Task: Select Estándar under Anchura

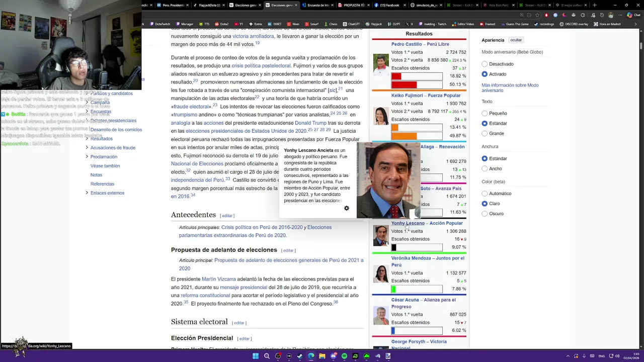Action: tap(485, 158)
